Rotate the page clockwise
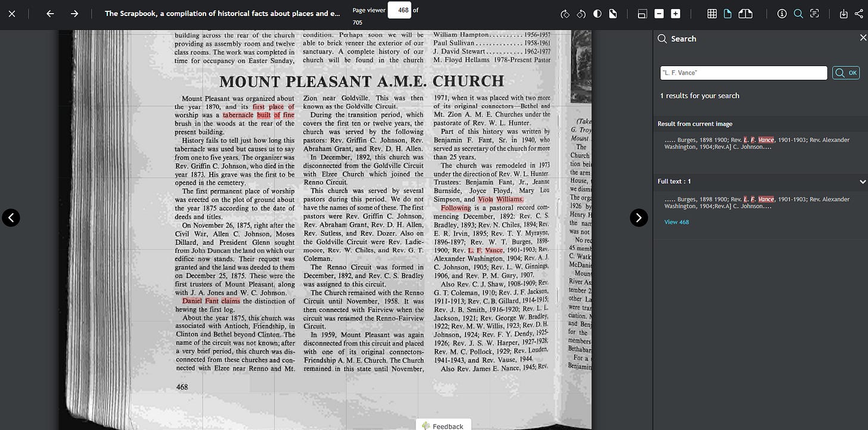This screenshot has width=868, height=430. 566,14
